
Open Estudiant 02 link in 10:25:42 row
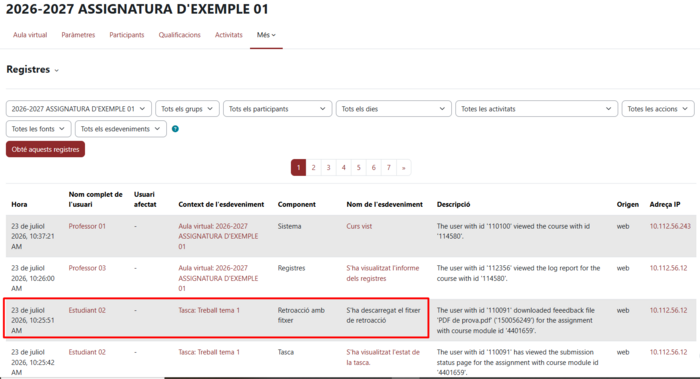point(87,352)
